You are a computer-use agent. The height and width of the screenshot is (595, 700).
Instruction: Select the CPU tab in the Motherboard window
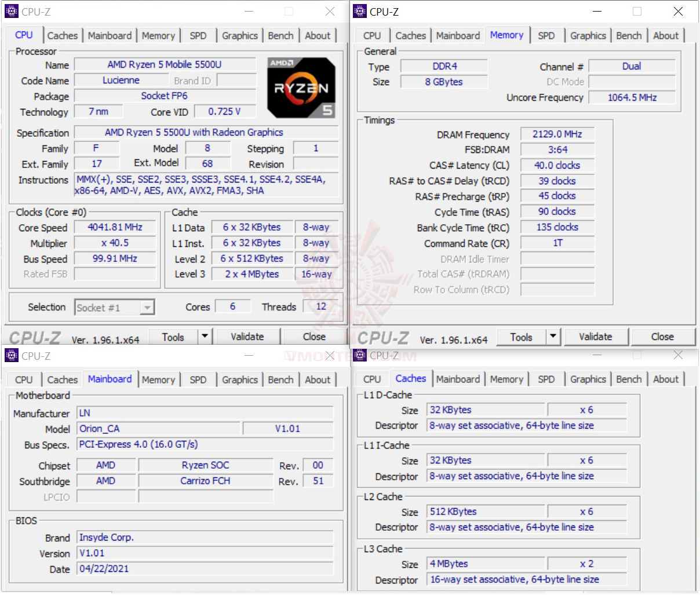click(24, 379)
